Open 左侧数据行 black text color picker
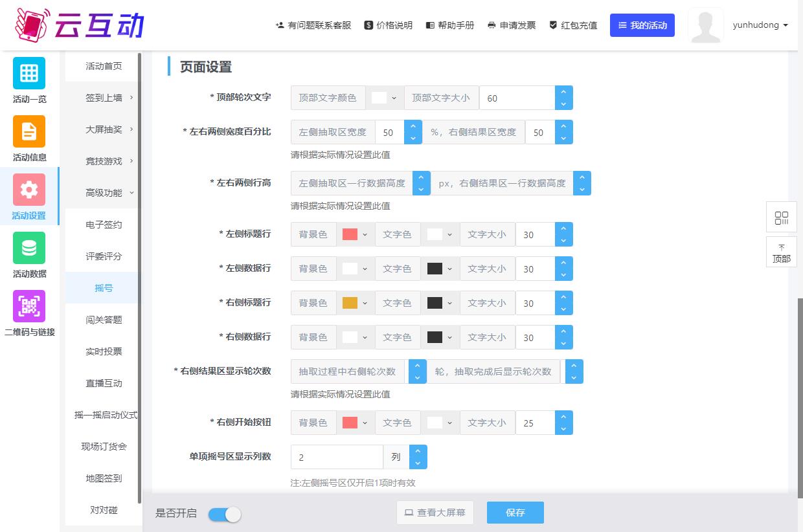 pyautogui.click(x=440, y=269)
